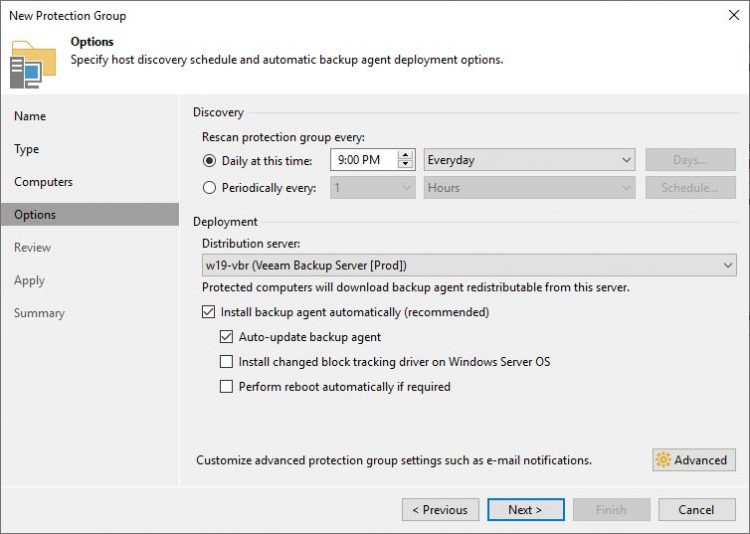Open the Everyday schedule dropdown

tap(529, 160)
